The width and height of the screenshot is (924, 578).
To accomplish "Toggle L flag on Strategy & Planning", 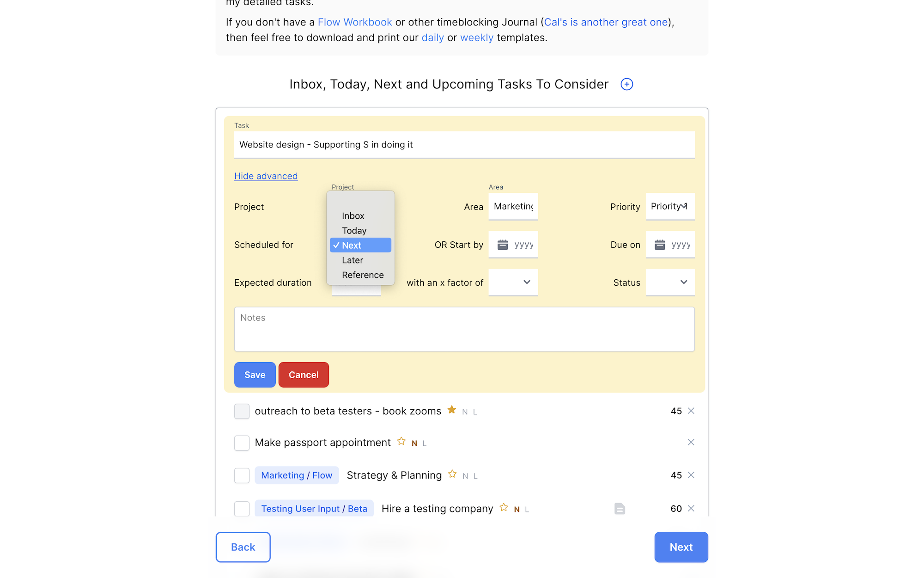I will tap(475, 476).
